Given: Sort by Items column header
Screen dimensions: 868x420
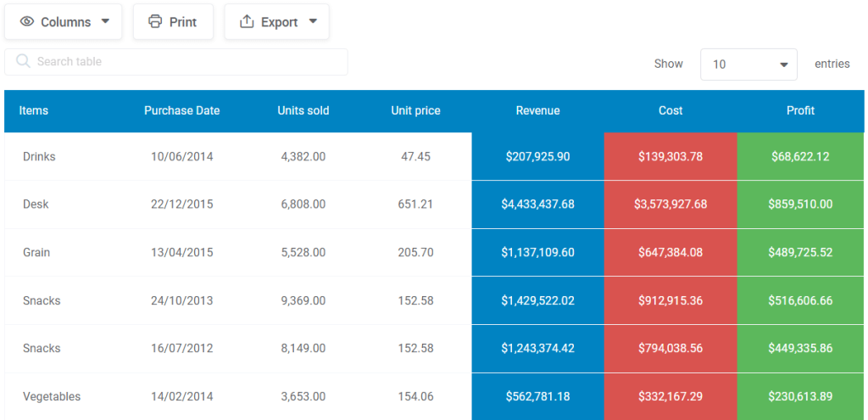Looking at the screenshot, I should (x=34, y=111).
